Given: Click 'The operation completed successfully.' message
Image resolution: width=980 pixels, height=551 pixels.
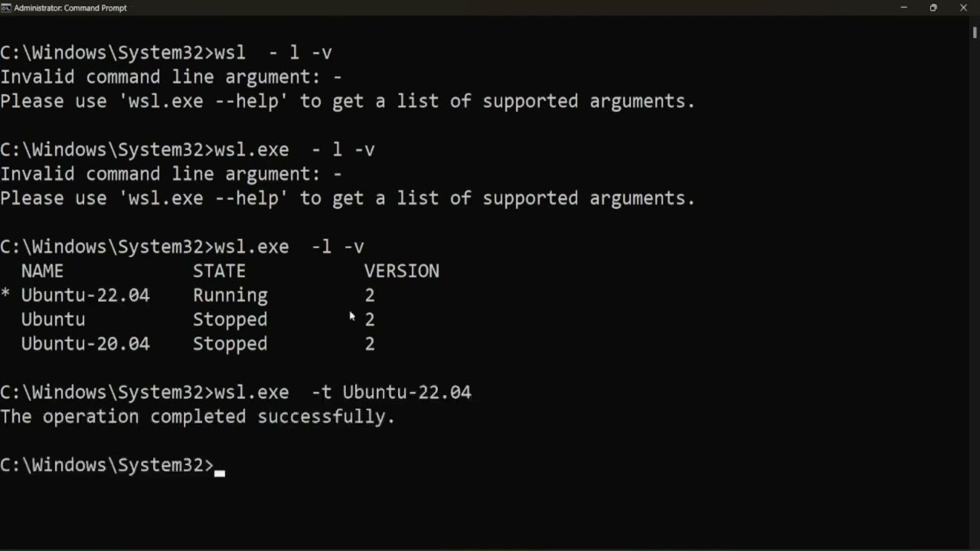Looking at the screenshot, I should [x=198, y=417].
